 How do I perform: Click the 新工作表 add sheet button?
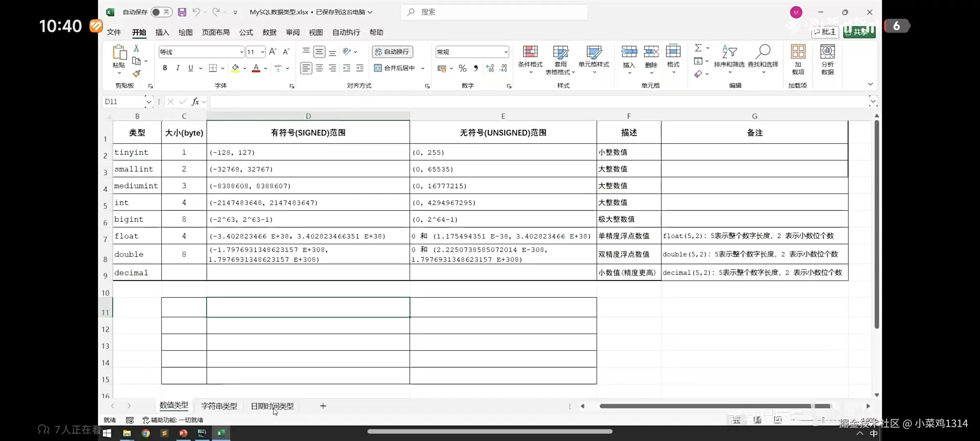pos(323,405)
